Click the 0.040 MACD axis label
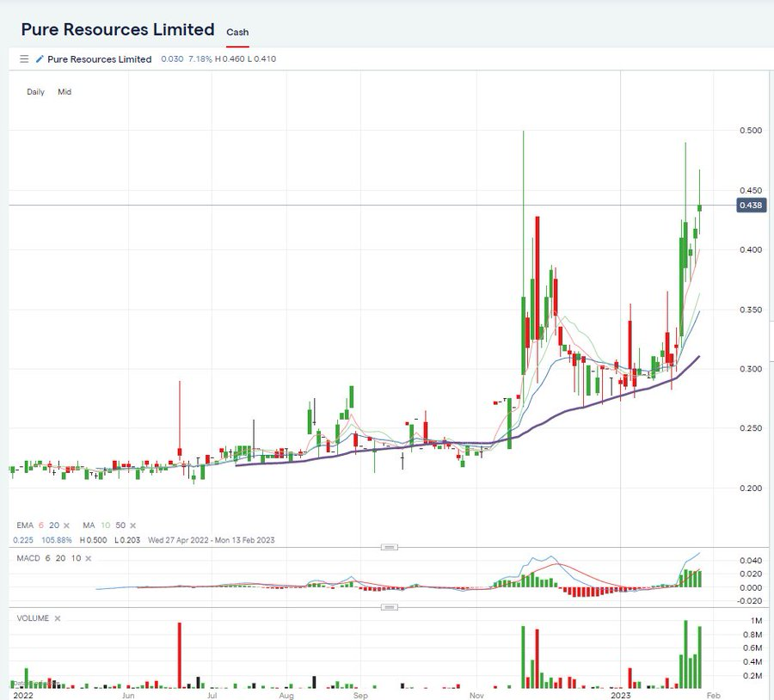This screenshot has width=774, height=700. click(x=750, y=561)
